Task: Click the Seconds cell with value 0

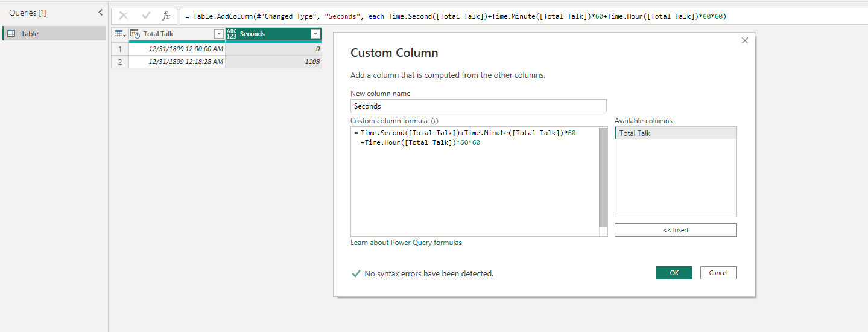Action: 273,49
